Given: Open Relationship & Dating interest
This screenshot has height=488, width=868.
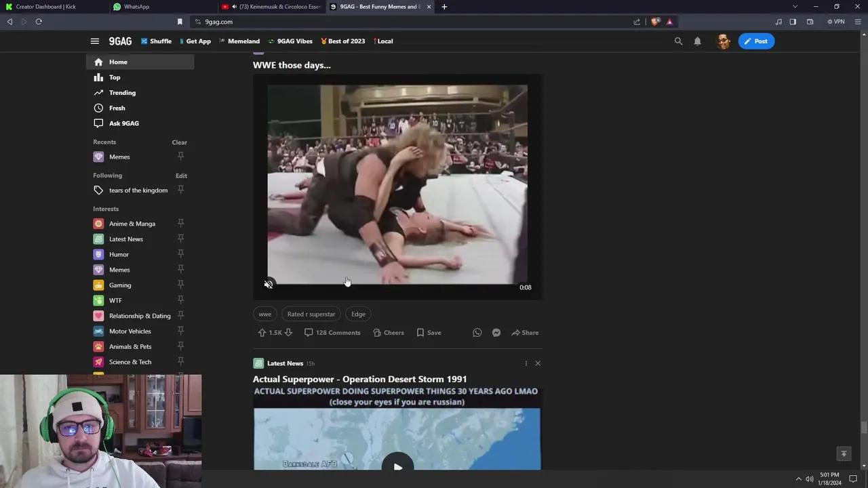Looking at the screenshot, I should (x=140, y=316).
